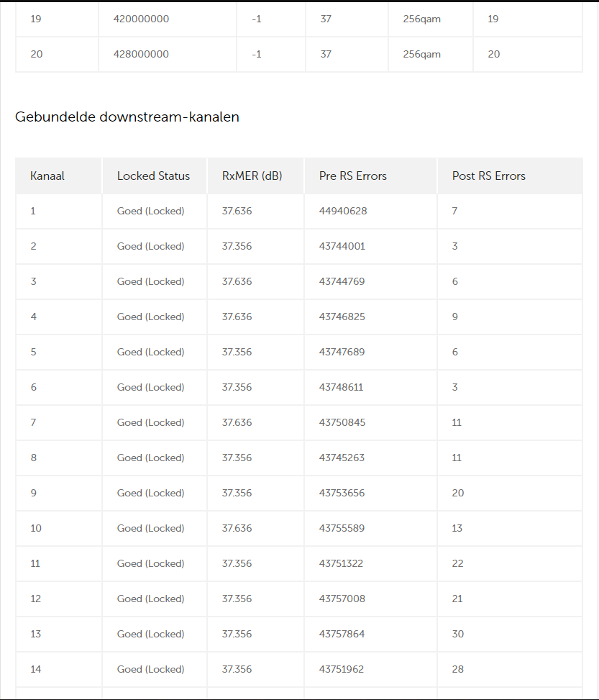This screenshot has height=700, width=599.
Task: Click the Pre RS Errors column header
Action: pyautogui.click(x=352, y=176)
